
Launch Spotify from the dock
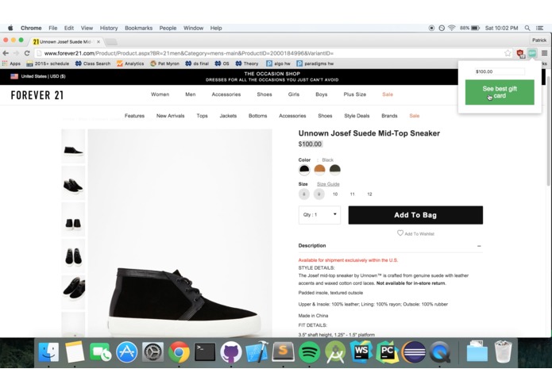(x=310, y=352)
